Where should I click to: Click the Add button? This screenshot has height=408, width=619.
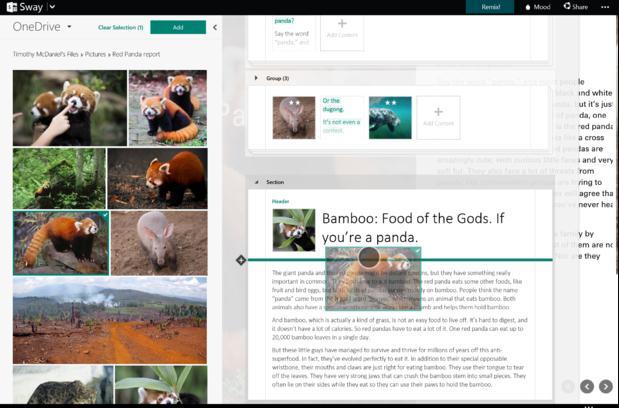pos(178,27)
